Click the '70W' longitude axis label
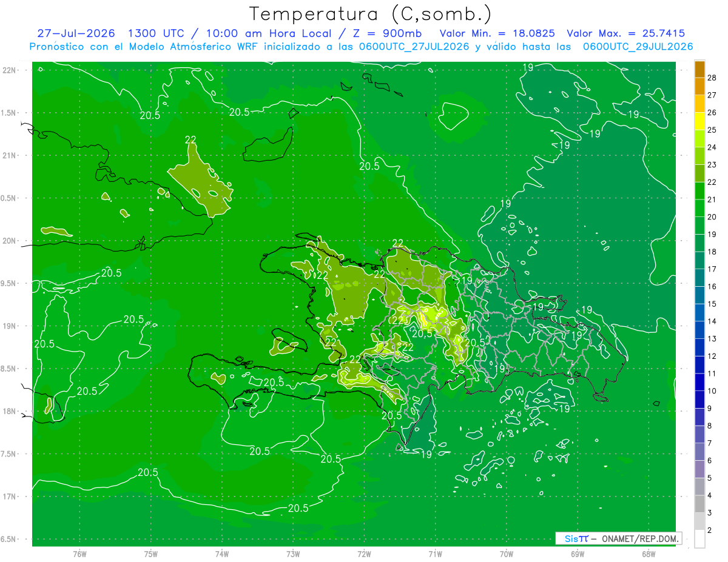The width and height of the screenshot is (728, 562). 507,554
